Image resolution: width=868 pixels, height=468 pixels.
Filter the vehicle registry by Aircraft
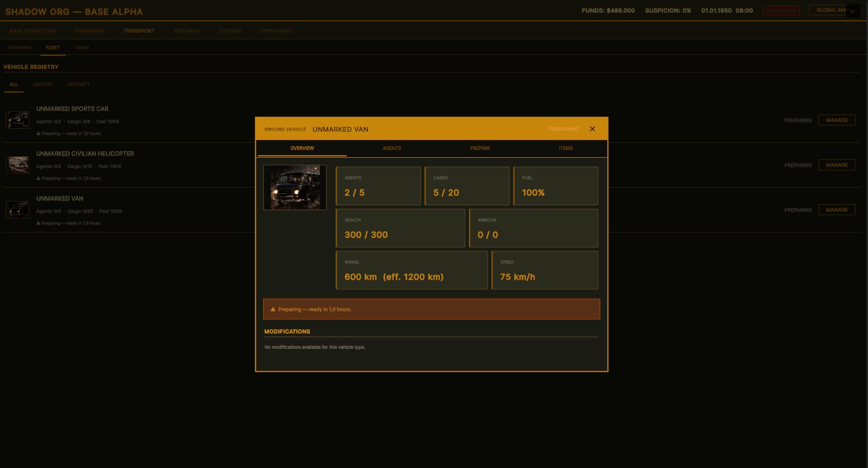click(79, 84)
